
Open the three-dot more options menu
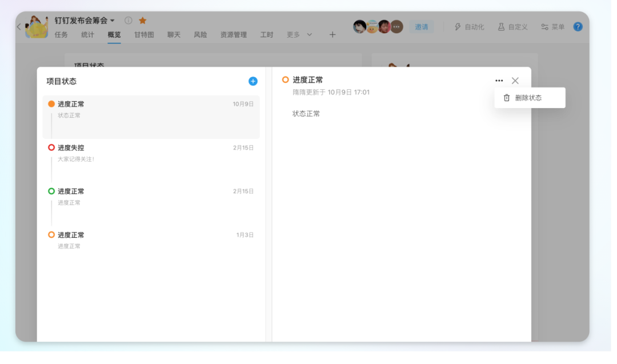click(499, 81)
